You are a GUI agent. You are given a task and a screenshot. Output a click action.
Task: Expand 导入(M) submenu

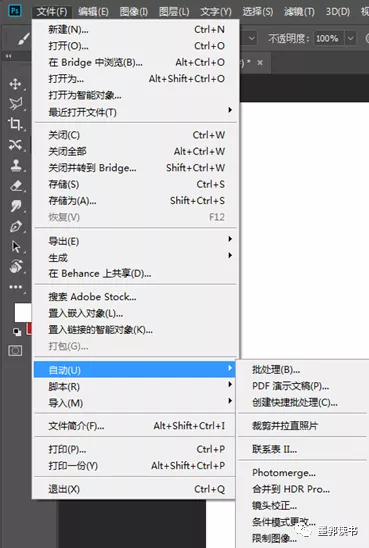(136, 403)
